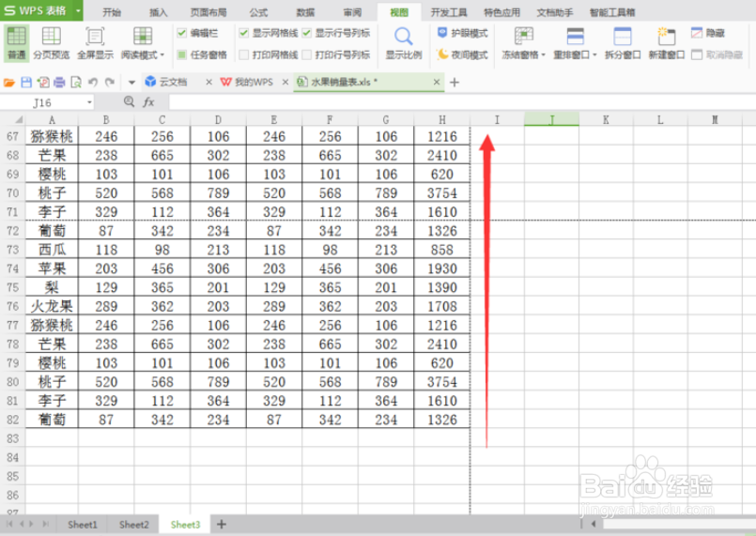Screen dimensions: 756x536
Task: Open the 智能工具箱 smart toolbox tab
Action: pyautogui.click(x=612, y=12)
